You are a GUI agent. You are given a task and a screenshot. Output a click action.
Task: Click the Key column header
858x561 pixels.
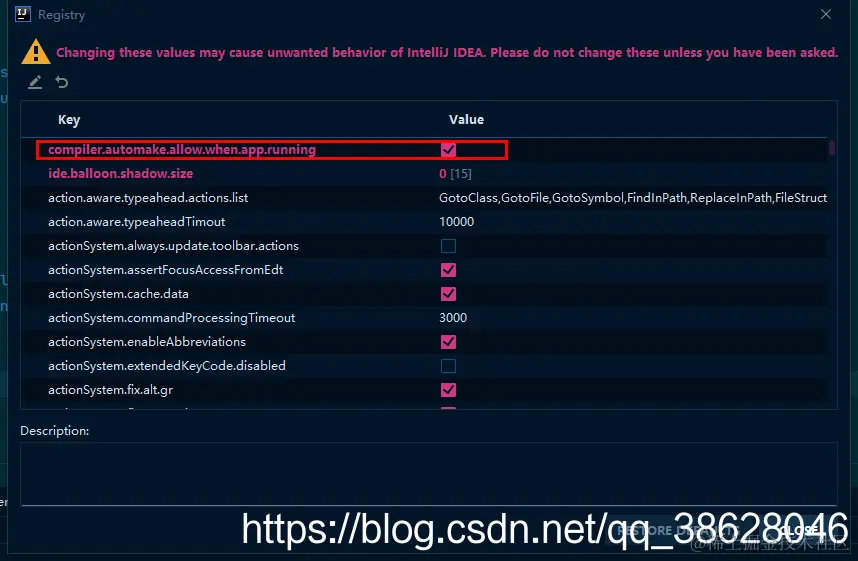point(69,119)
